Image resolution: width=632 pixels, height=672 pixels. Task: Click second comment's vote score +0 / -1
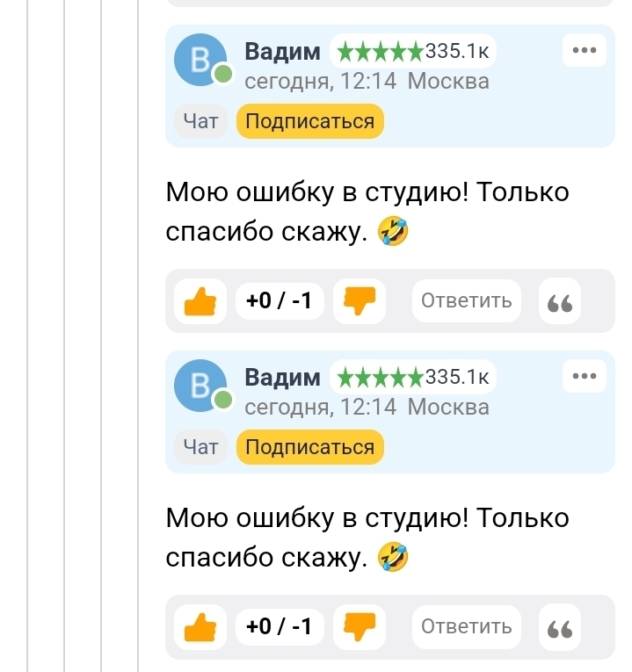279,627
